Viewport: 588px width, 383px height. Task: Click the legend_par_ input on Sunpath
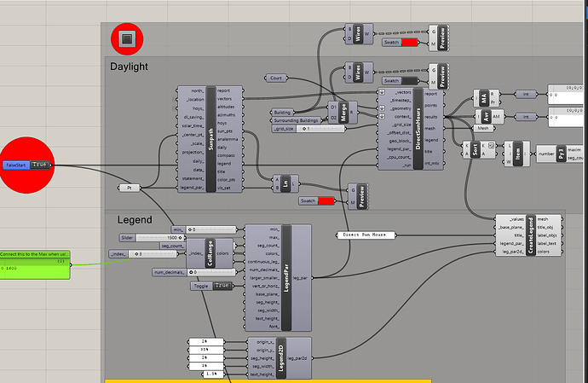click(193, 188)
